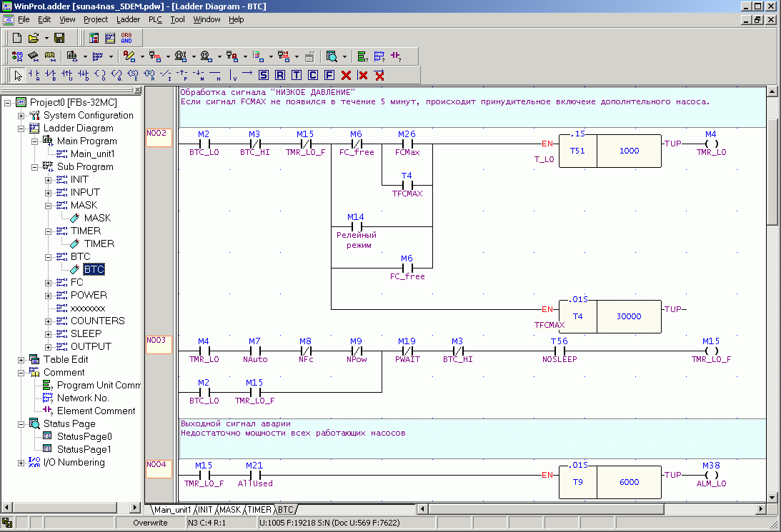The height and width of the screenshot is (532, 781).
Task: Expand the COUNTERS sub program node
Action: click(48, 321)
